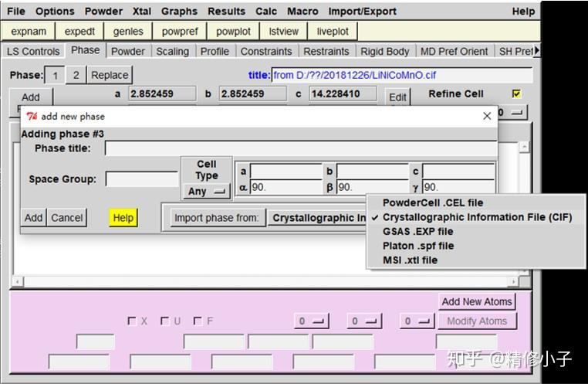Choose GSAS .EXP file option
The width and height of the screenshot is (588, 384).
pyautogui.click(x=417, y=232)
